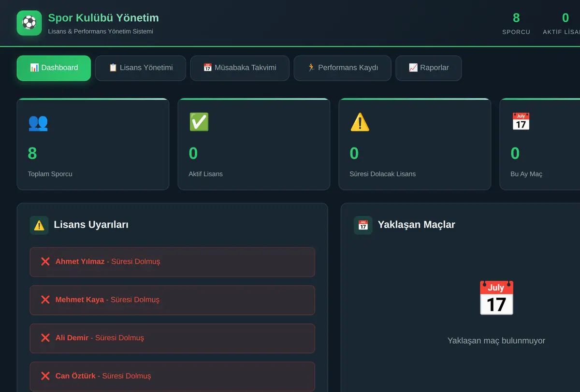
Task: Open the Ahmet Yılmaz license warning
Action: coord(173,262)
